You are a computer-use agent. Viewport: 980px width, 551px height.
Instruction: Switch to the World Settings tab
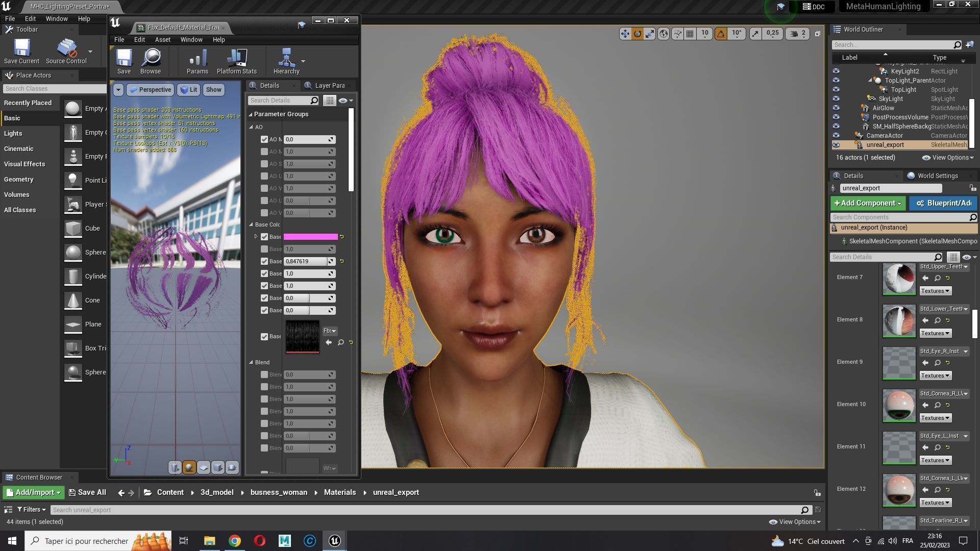pyautogui.click(x=937, y=176)
